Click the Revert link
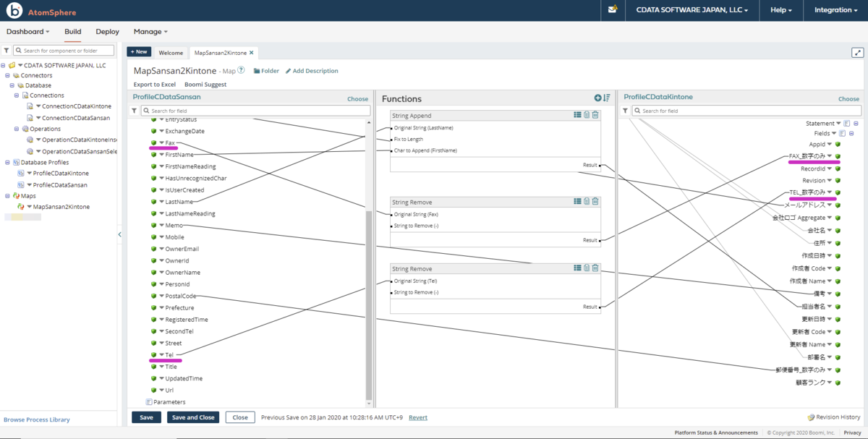This screenshot has width=868, height=439. [x=418, y=417]
